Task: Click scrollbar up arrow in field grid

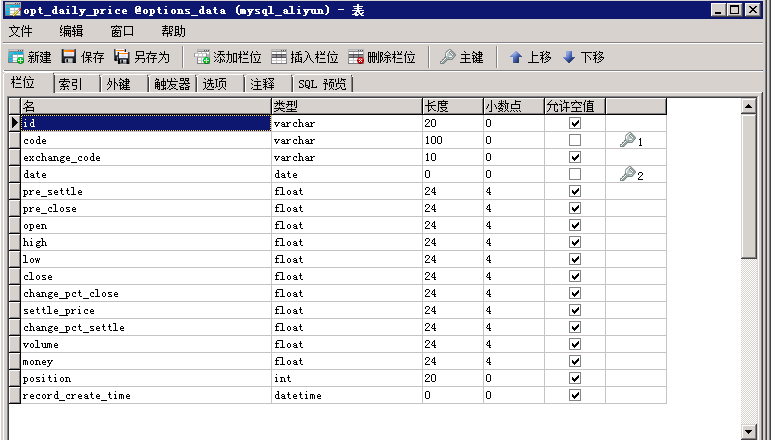Action: click(748, 106)
